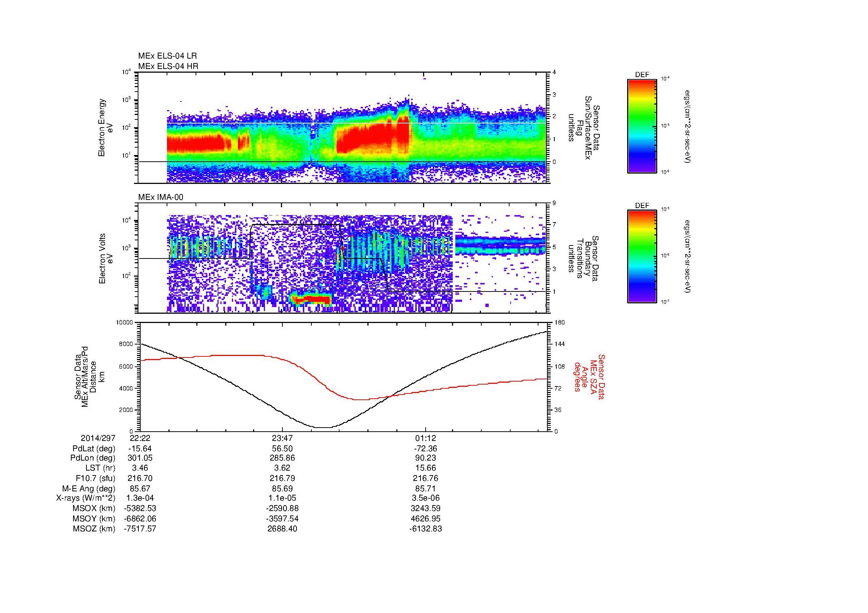This screenshot has height=613, width=868.
Task: Click the LST (hr) row label
Action: click(x=100, y=468)
